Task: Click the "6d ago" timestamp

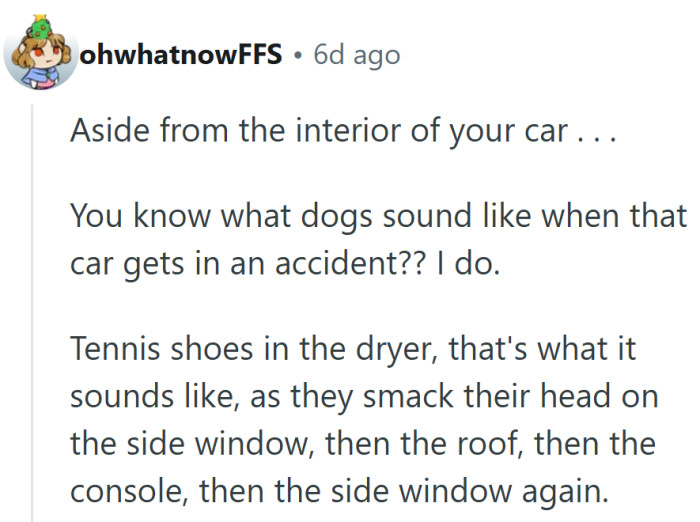Action: pos(356,55)
